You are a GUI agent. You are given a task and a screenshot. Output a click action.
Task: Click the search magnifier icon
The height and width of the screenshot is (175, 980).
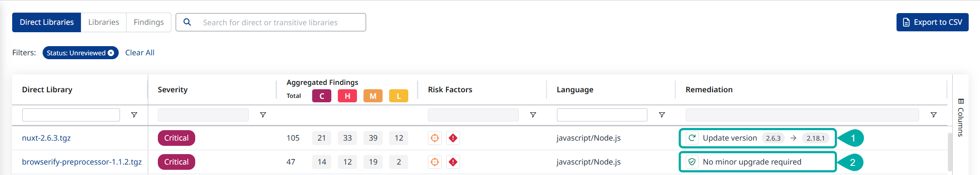tap(187, 22)
